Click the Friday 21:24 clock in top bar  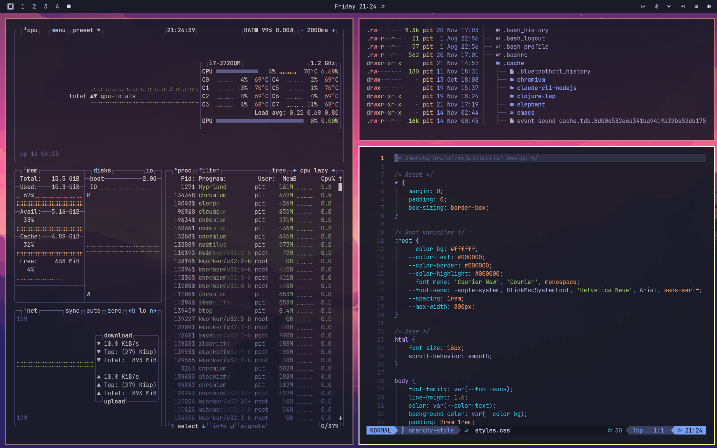point(357,6)
